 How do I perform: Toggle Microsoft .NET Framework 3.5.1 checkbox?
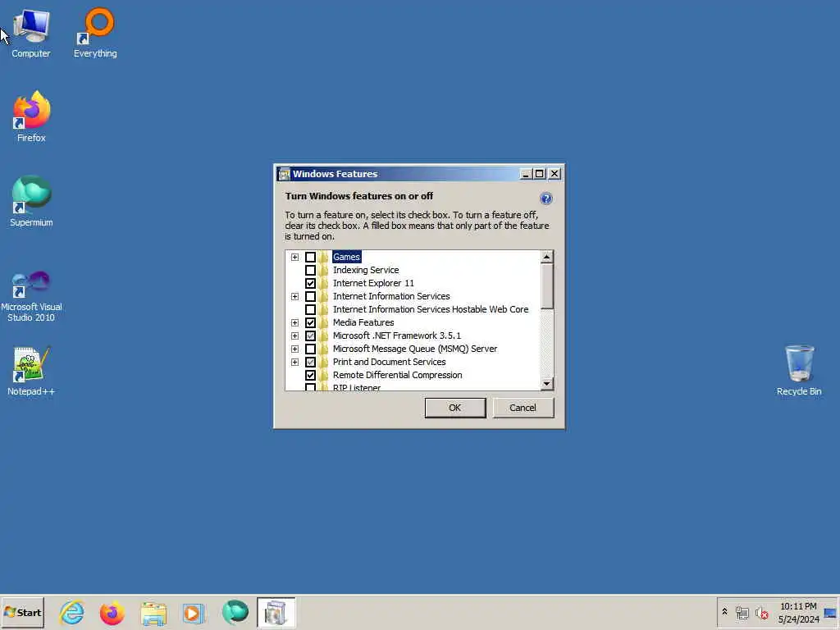coord(310,336)
